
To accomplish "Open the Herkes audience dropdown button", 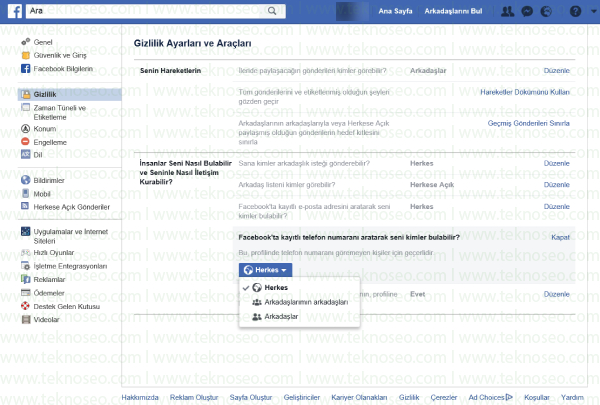I will point(265,270).
